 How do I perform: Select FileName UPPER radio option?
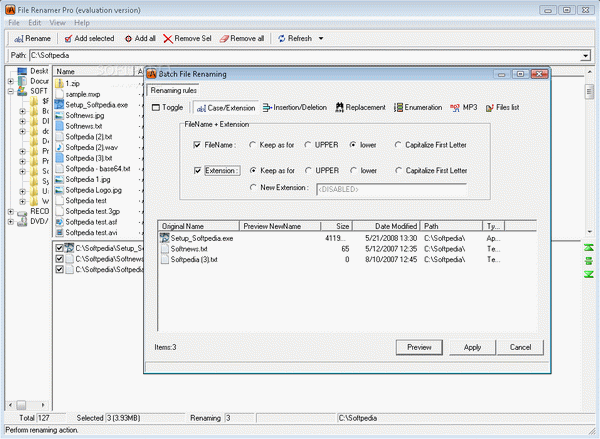pyautogui.click(x=307, y=145)
